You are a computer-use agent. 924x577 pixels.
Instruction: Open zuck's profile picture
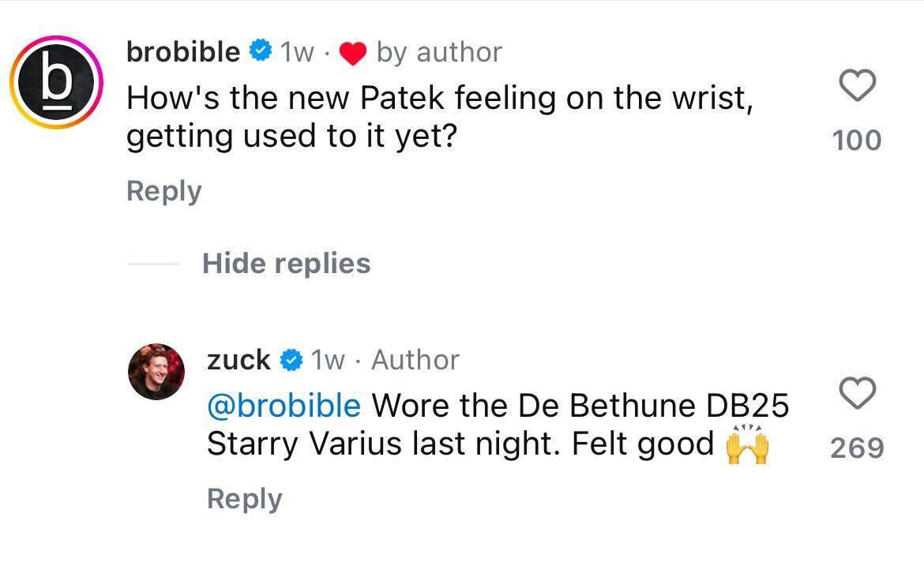click(x=156, y=372)
